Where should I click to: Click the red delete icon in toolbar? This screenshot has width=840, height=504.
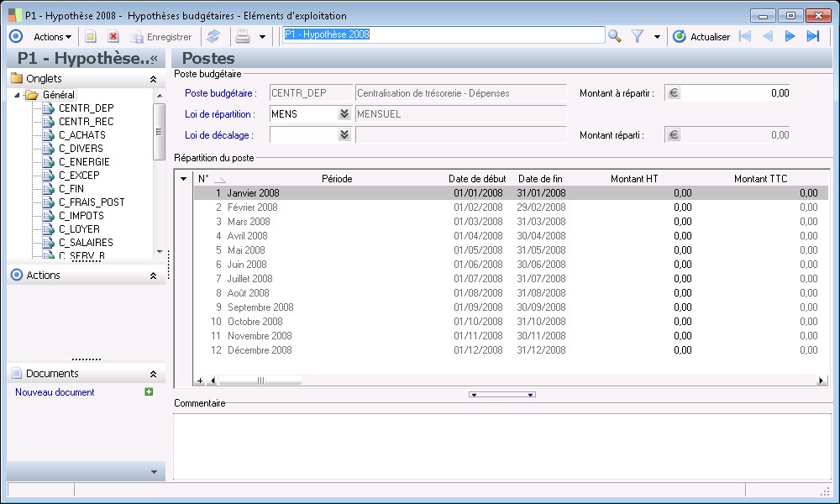coord(113,37)
